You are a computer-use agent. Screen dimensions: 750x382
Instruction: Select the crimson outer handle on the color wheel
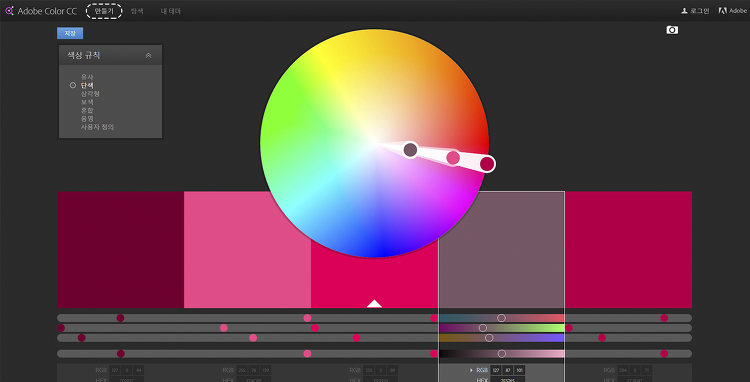coord(487,164)
